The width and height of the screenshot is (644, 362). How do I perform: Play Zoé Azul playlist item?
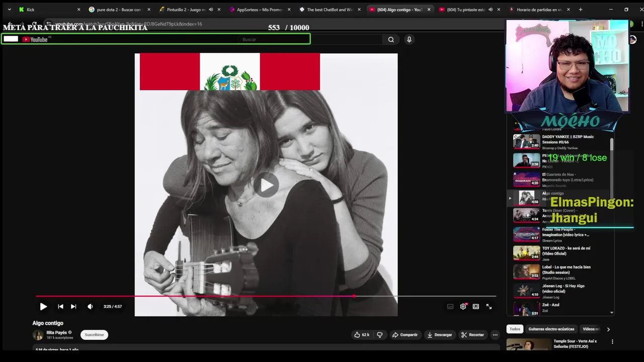(551, 305)
